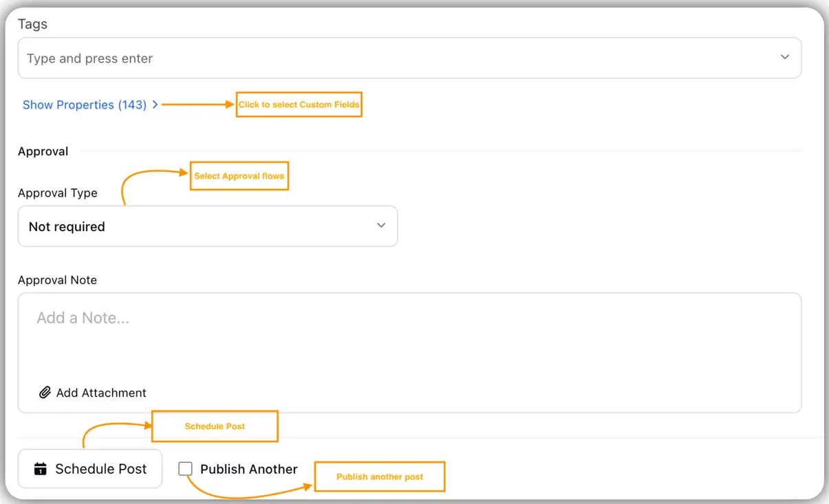Click the Schedule Post button
The width and height of the screenshot is (829, 504).
89,468
